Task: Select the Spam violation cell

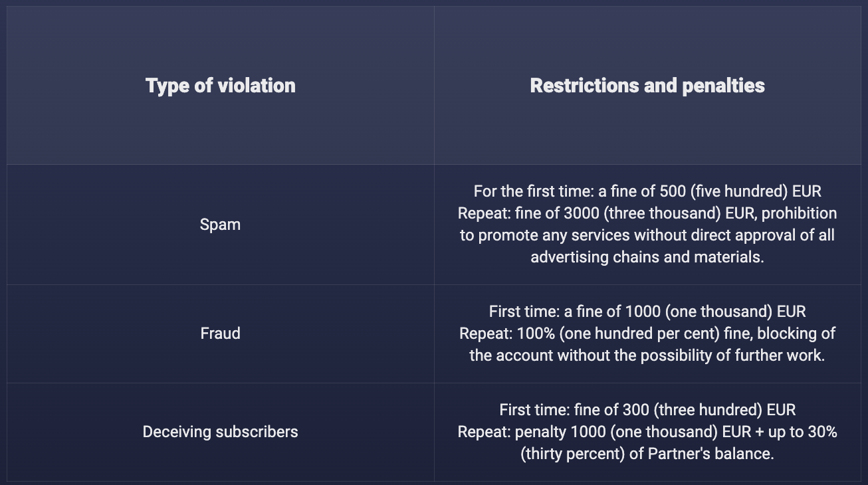Action: [x=221, y=225]
